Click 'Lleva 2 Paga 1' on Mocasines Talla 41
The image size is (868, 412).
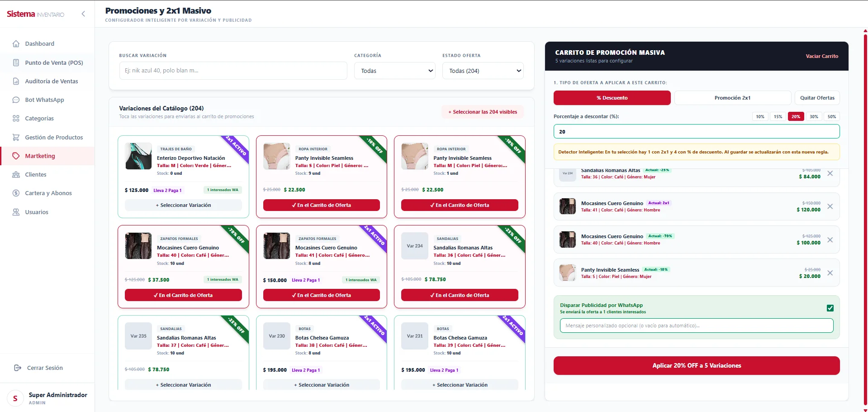pyautogui.click(x=306, y=280)
